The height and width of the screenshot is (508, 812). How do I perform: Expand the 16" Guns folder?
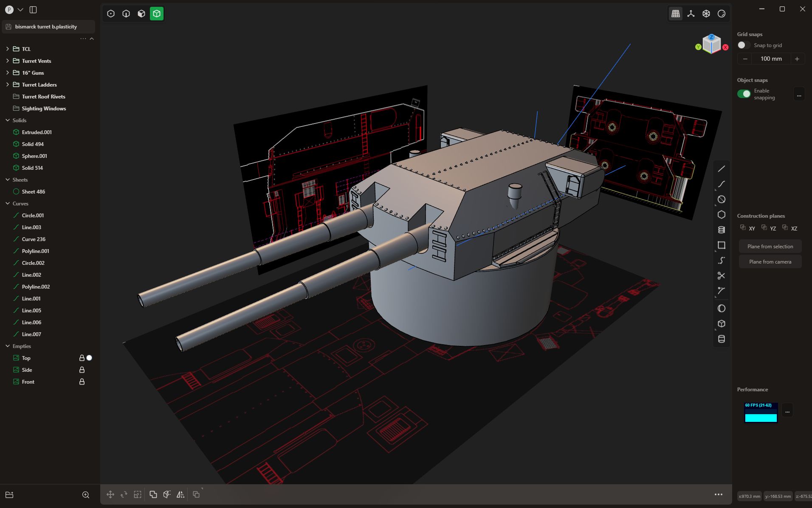[x=7, y=73]
